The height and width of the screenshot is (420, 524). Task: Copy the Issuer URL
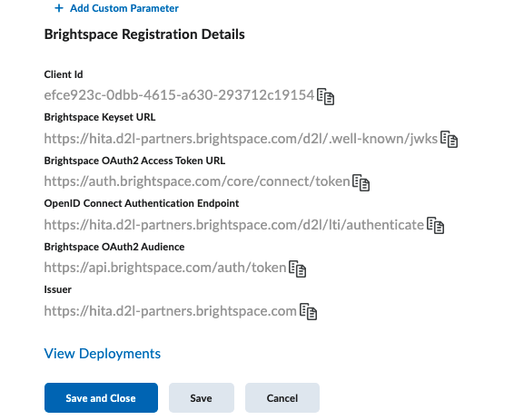pyautogui.click(x=308, y=311)
